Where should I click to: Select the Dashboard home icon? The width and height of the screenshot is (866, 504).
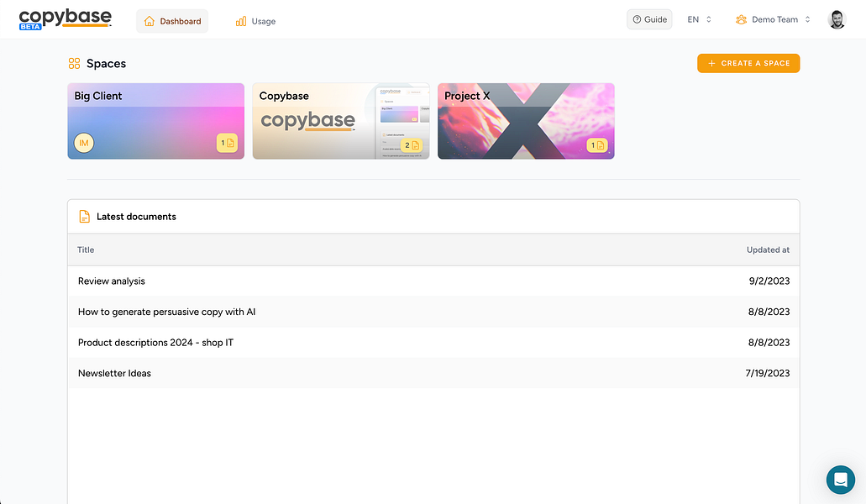coord(151,21)
